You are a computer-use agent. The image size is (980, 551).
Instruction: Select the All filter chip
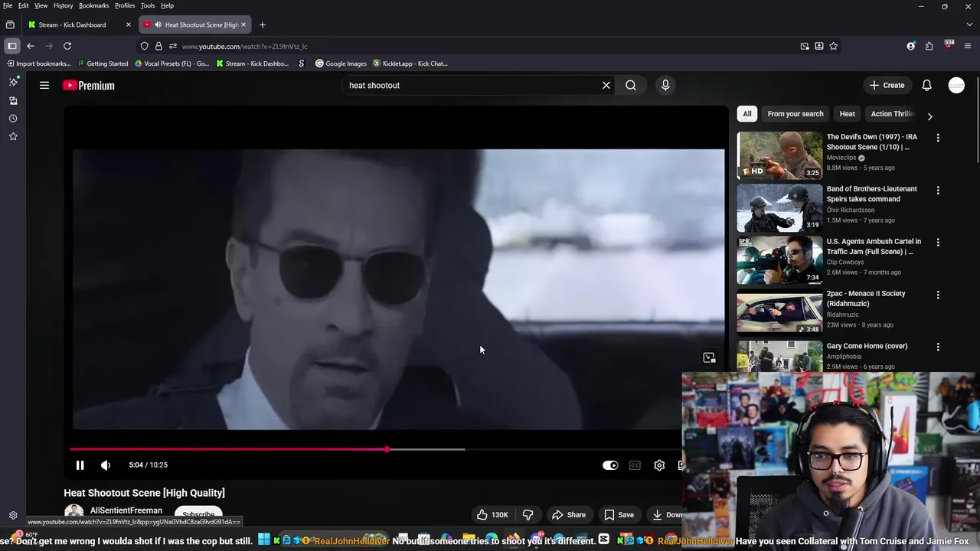pos(747,114)
